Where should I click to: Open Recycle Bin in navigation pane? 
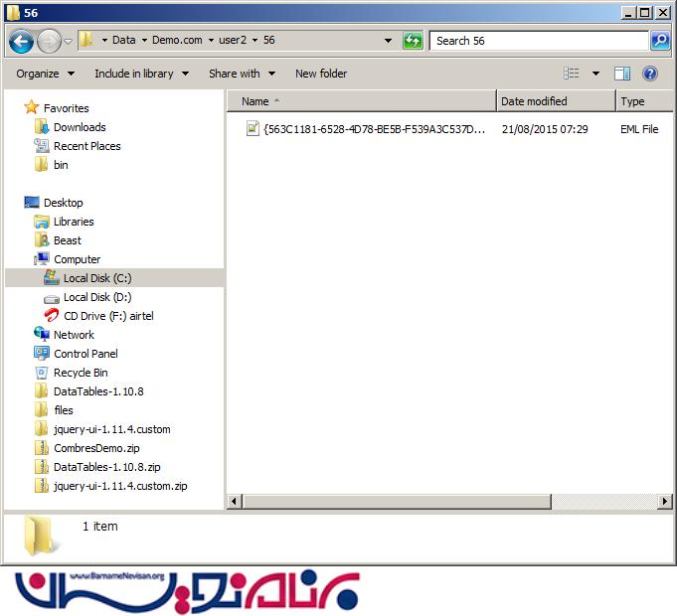click(80, 373)
